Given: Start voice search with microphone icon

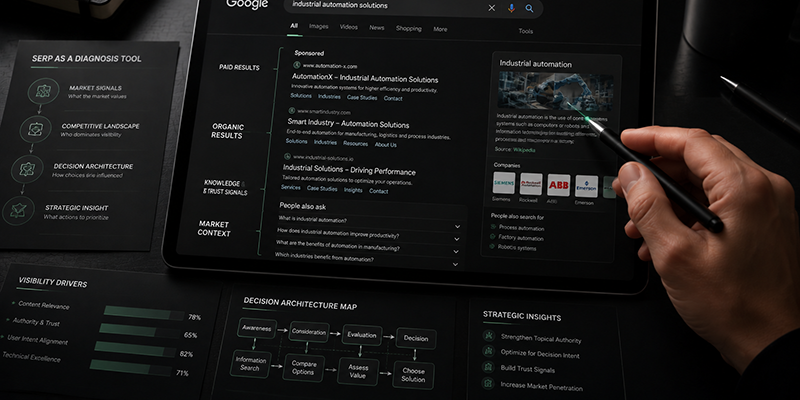Looking at the screenshot, I should coord(511,8).
